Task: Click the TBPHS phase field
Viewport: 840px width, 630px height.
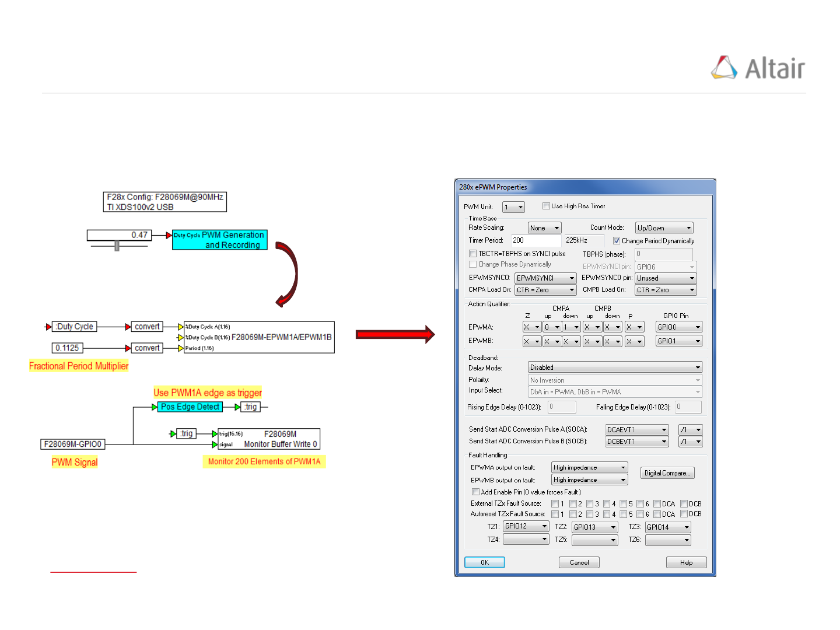Action: click(664, 254)
